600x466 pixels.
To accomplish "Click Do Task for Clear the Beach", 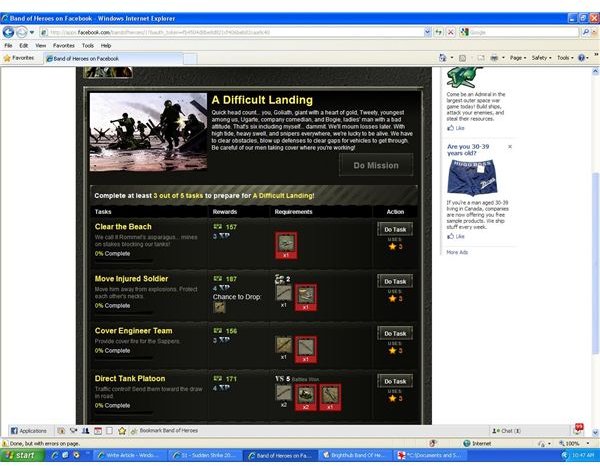I will (395, 230).
